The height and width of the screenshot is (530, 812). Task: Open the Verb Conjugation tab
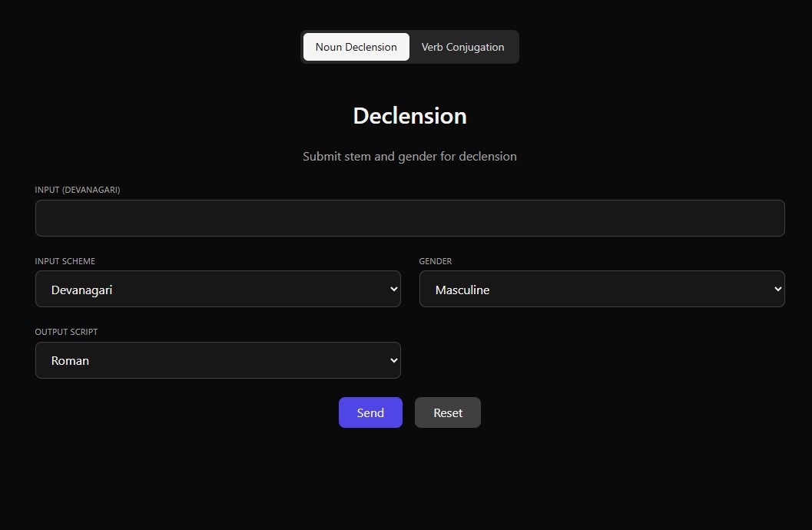click(x=462, y=47)
